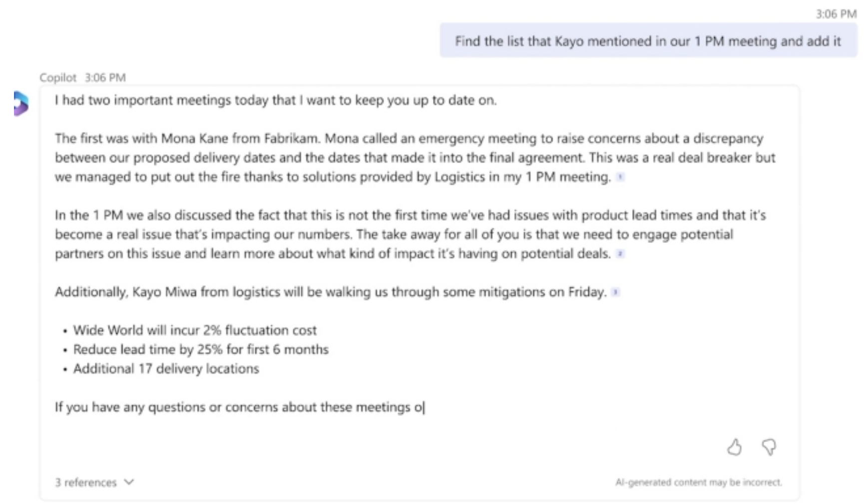
Task: Click the thumbs down feedback icon
Action: pos(769,447)
